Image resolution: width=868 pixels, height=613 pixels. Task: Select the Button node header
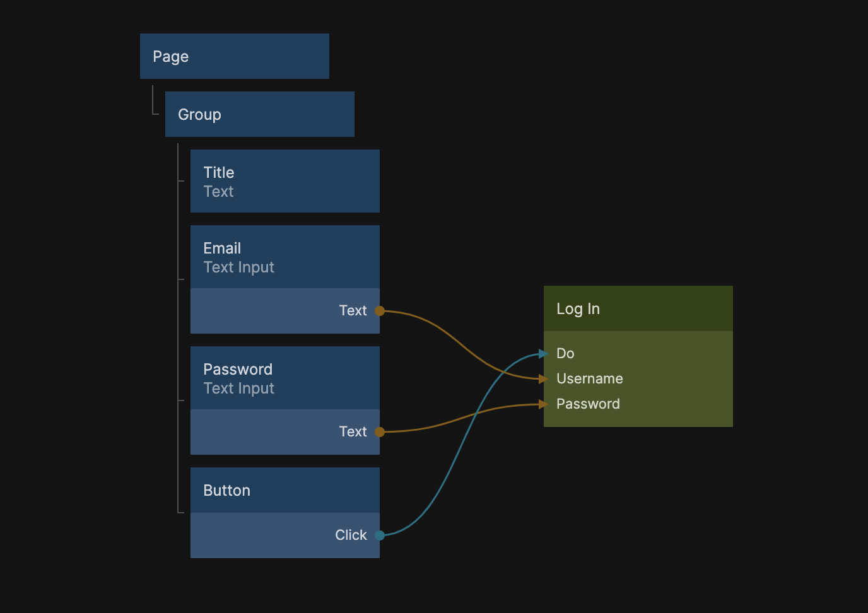(284, 490)
